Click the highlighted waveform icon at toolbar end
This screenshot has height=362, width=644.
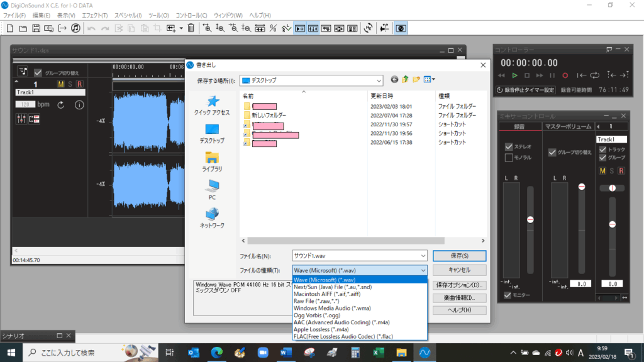click(401, 28)
